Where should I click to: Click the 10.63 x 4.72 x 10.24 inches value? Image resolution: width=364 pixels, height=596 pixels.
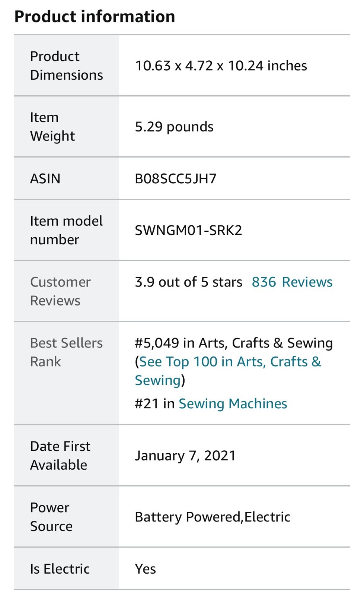click(x=221, y=66)
